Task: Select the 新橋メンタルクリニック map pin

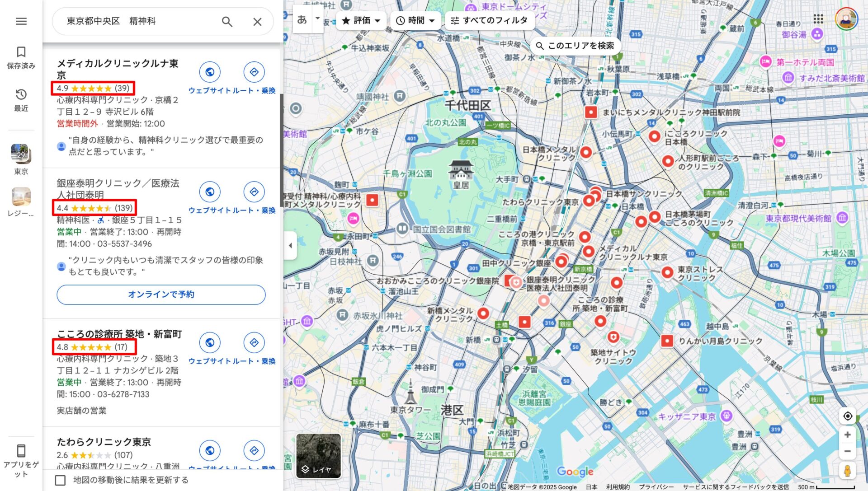Action: (x=483, y=313)
